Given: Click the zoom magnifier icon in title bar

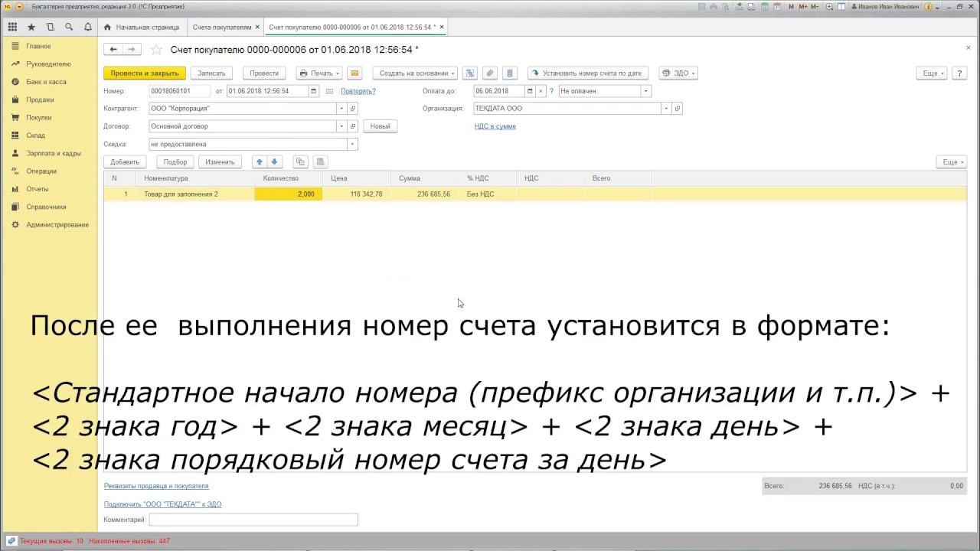Looking at the screenshot, I should tap(830, 7).
